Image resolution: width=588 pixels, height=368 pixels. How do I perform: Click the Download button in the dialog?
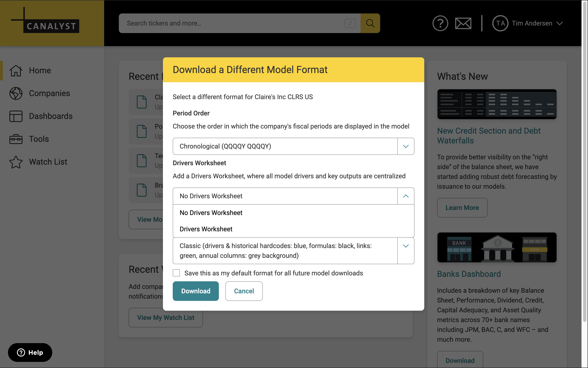pyautogui.click(x=196, y=291)
